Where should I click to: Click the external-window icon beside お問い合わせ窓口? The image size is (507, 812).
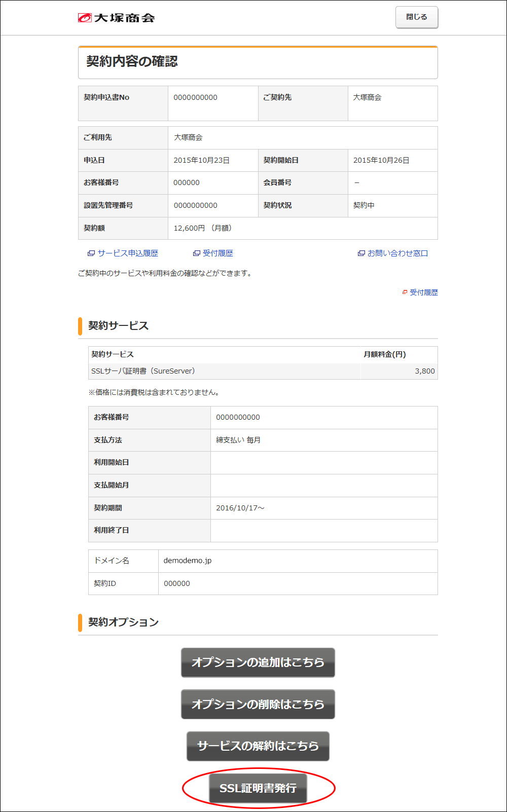361,253
